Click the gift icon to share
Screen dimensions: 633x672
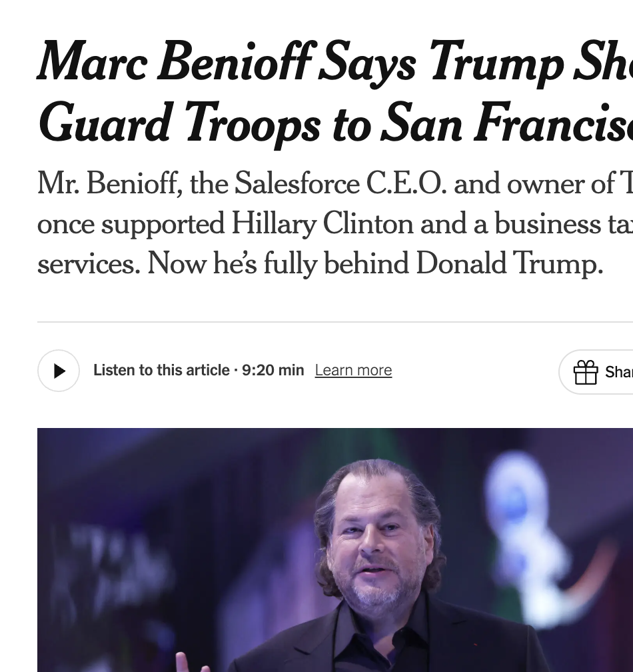click(586, 372)
